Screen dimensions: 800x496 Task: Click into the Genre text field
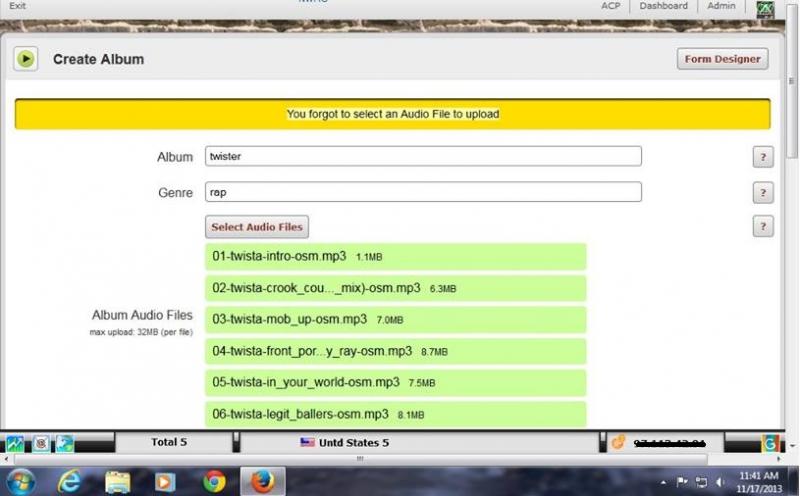(423, 192)
